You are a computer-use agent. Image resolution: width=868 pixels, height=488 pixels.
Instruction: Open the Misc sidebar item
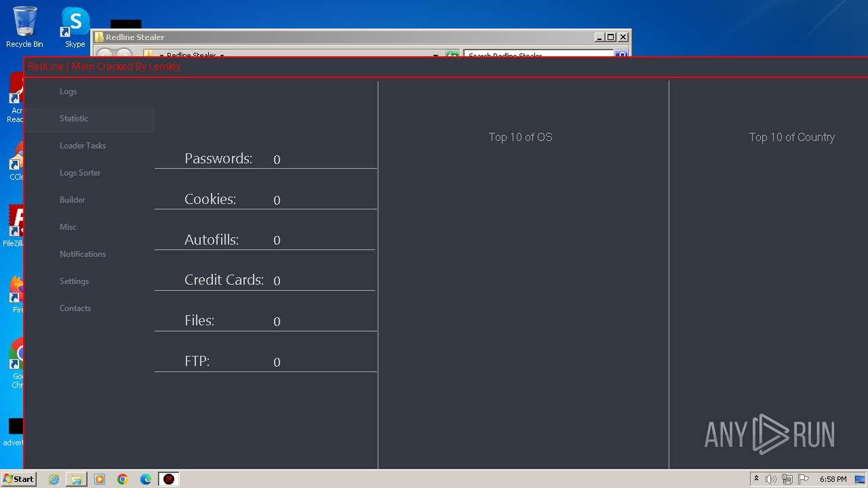click(x=90, y=227)
